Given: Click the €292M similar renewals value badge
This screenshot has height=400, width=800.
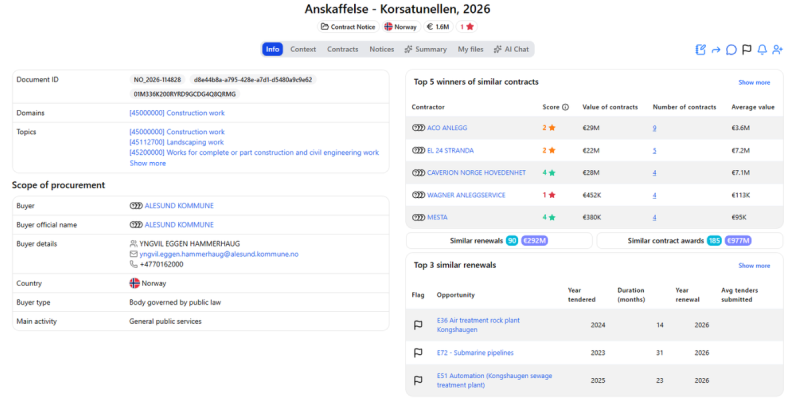Looking at the screenshot, I should 535,240.
